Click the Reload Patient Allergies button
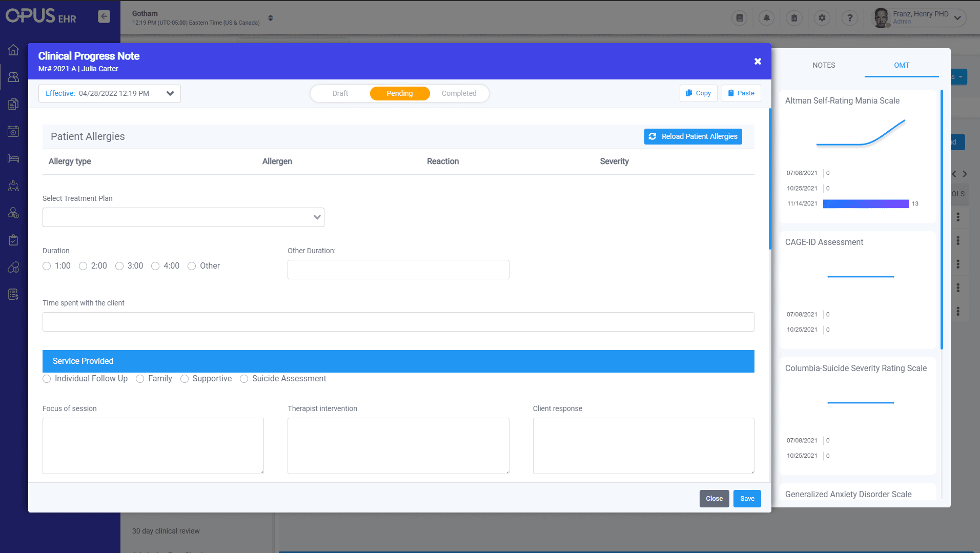This screenshot has width=980, height=553. (x=692, y=136)
